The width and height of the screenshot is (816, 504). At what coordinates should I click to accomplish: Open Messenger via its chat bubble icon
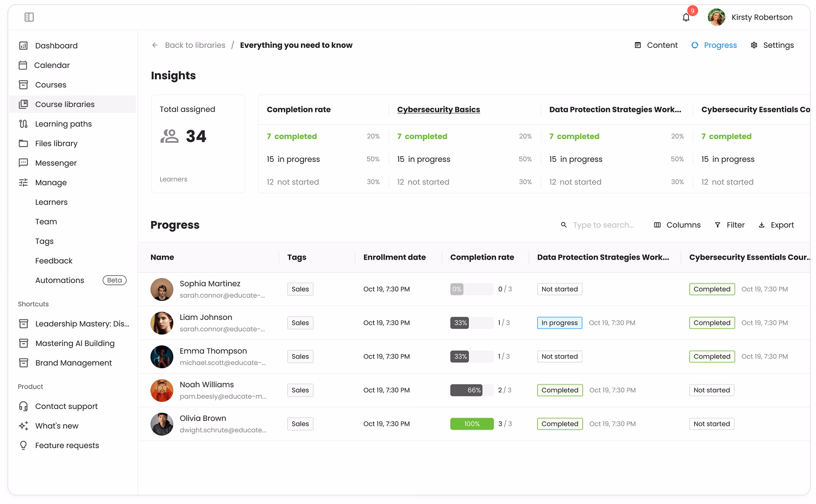pos(23,163)
